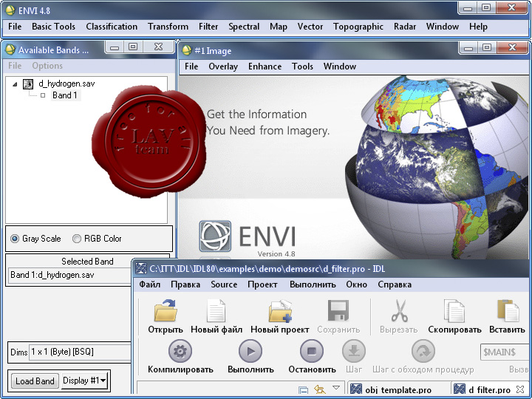The width and height of the screenshot is (532, 399).
Task: Open File menu in #1 Image window
Action: [191, 66]
